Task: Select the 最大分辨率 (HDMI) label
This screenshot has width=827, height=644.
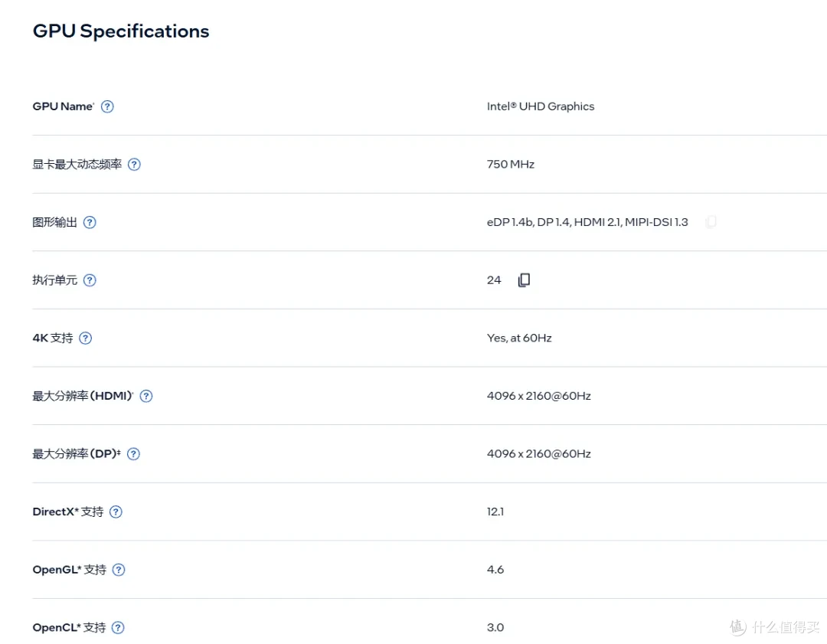Action: click(83, 396)
